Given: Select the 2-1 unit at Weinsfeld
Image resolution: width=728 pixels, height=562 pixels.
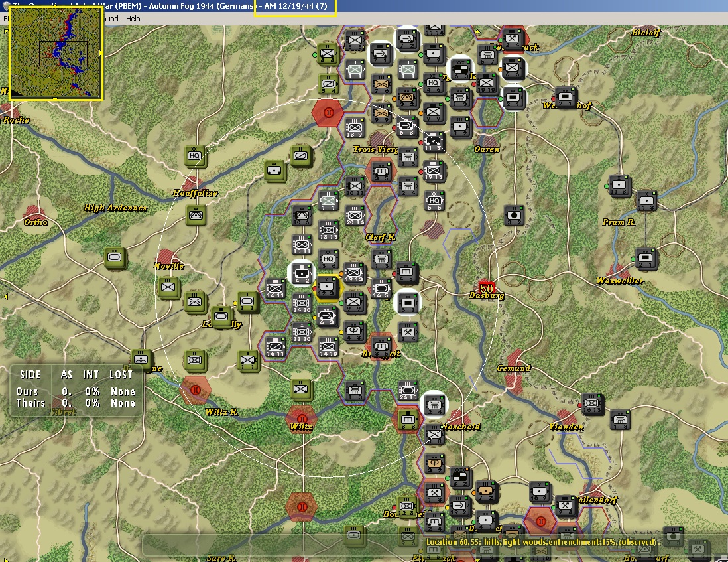Looking at the screenshot, I should pos(566,98).
